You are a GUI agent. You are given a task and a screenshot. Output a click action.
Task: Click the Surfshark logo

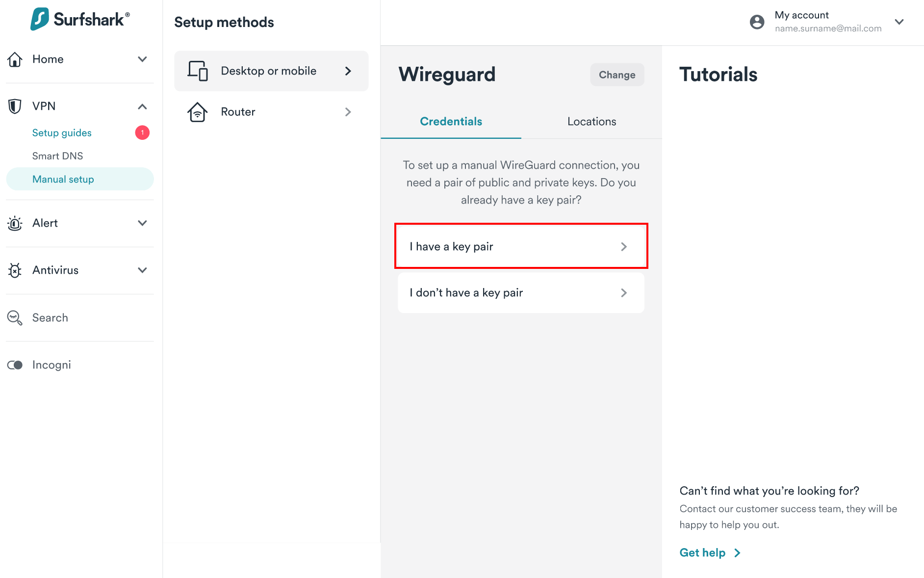coord(80,19)
